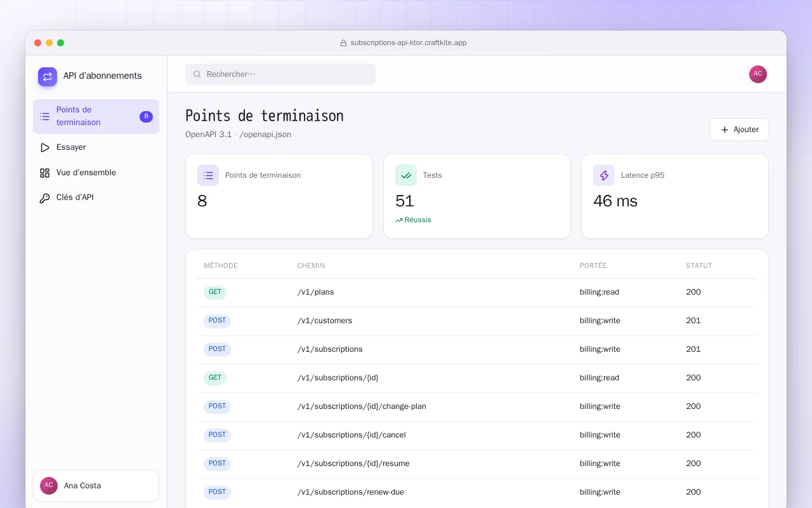Go to Vue d'ensemble in the sidebar
Viewport: 812px width, 508px height.
(96, 173)
